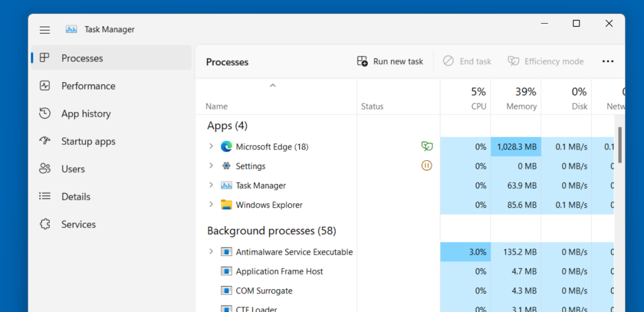
Task: Click the green efficiency leaf on Edge row
Action: point(427,146)
